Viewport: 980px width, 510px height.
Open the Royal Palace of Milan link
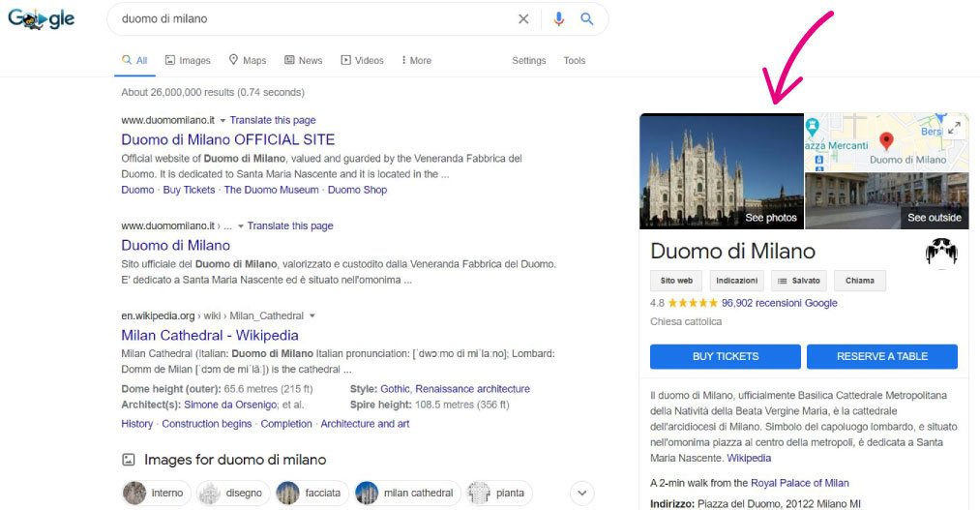click(799, 483)
